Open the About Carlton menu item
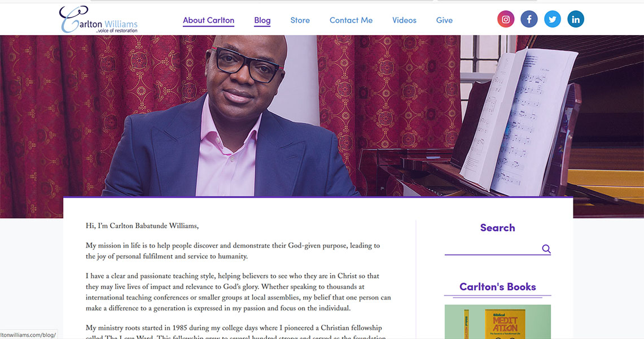Screen dimensions: 644x339 [x=208, y=20]
